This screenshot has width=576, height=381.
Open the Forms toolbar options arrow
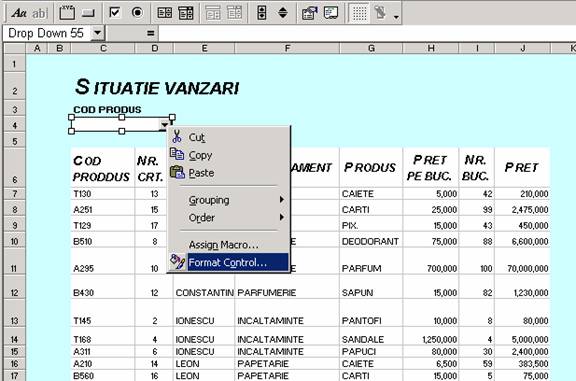pyautogui.click(x=396, y=17)
